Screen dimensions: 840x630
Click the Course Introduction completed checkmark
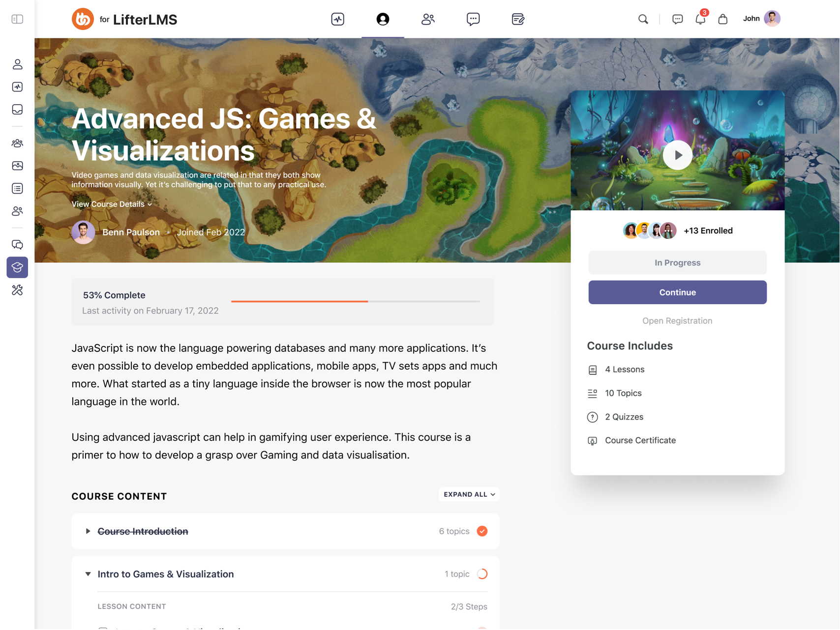pos(482,531)
